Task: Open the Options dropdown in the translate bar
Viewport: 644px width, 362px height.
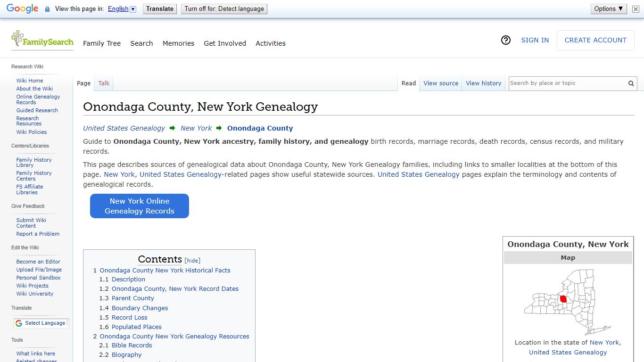Action: tap(609, 9)
